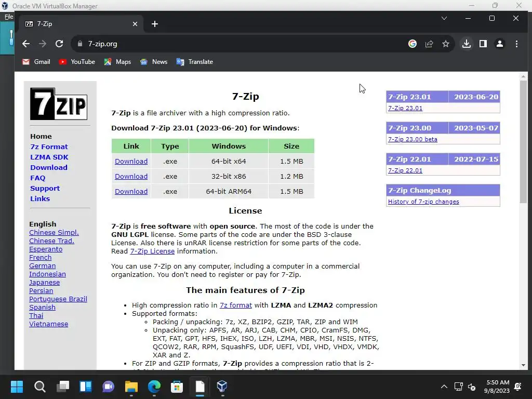Show hidden tray icons chevron

[444, 387]
